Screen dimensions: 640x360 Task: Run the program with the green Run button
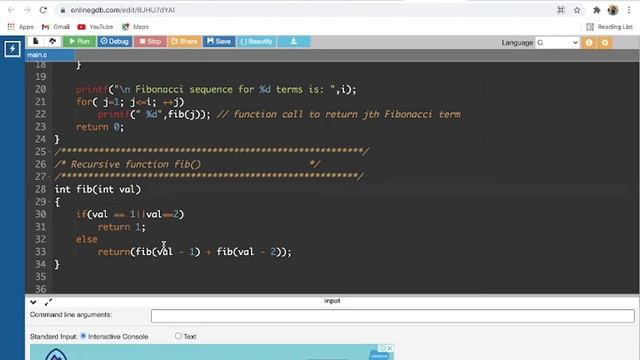pyautogui.click(x=79, y=41)
